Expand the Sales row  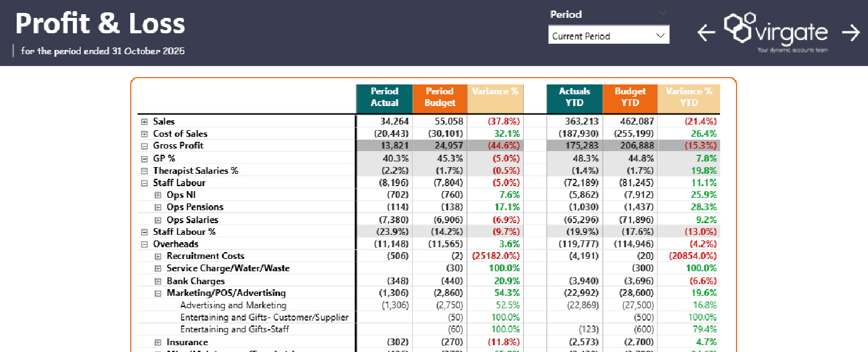[144, 122]
